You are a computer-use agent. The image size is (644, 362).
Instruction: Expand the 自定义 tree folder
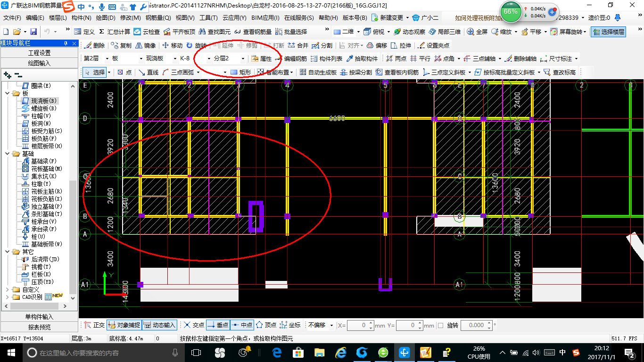coord(8,289)
